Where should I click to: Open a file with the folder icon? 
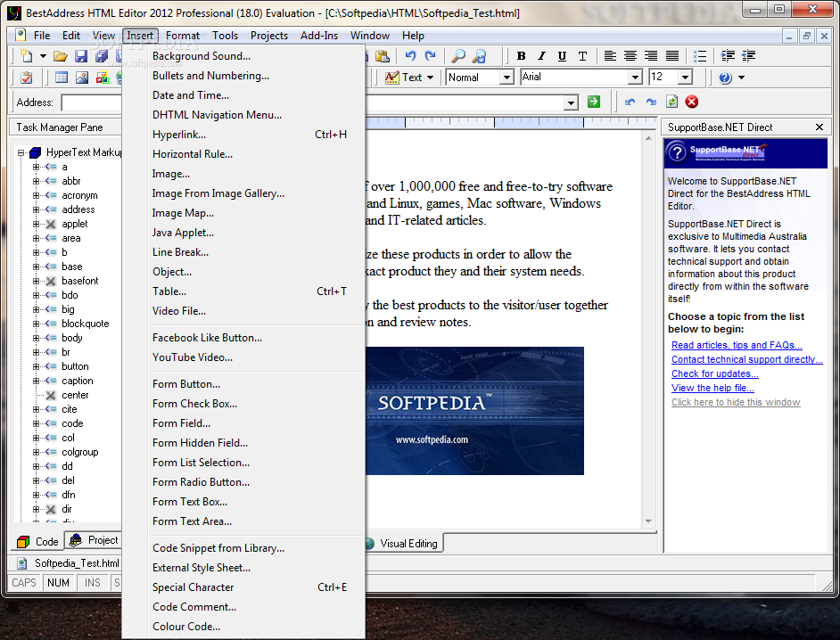point(61,55)
